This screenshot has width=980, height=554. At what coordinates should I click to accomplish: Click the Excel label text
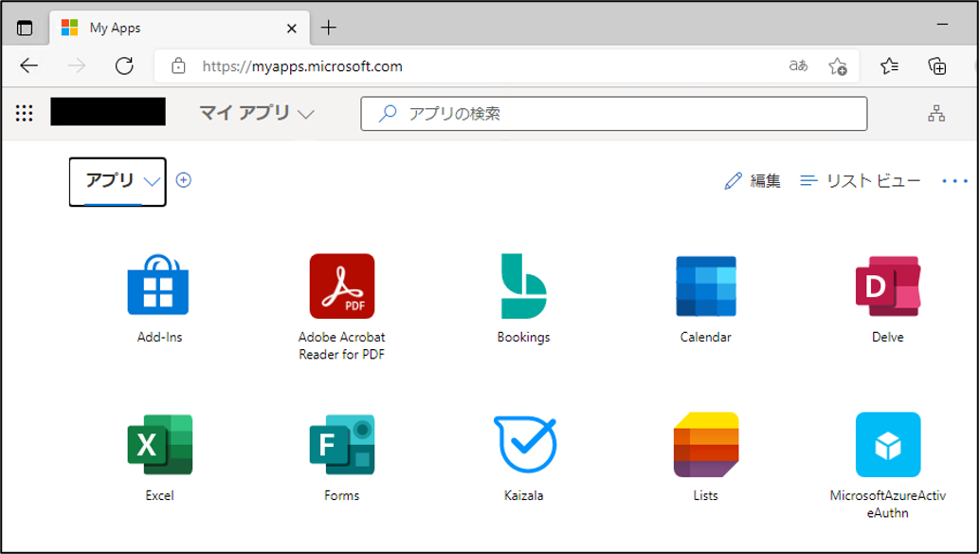(x=159, y=495)
